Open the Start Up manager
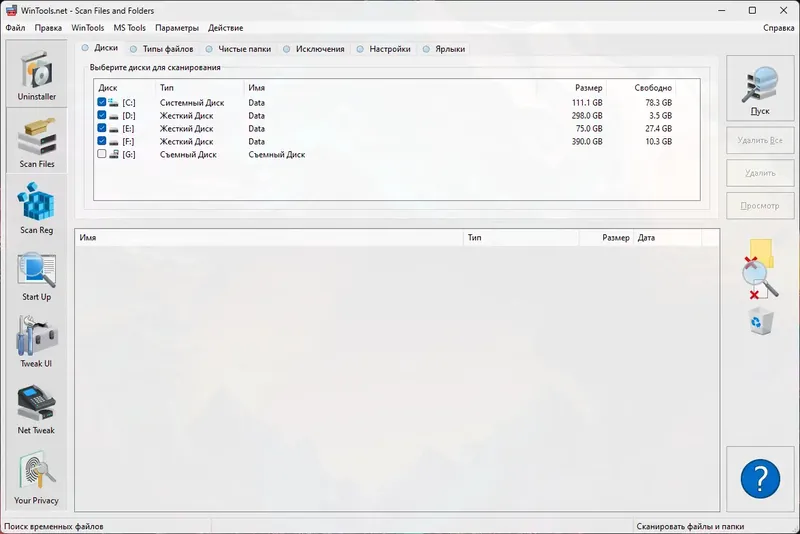The width and height of the screenshot is (800, 534). 36,274
